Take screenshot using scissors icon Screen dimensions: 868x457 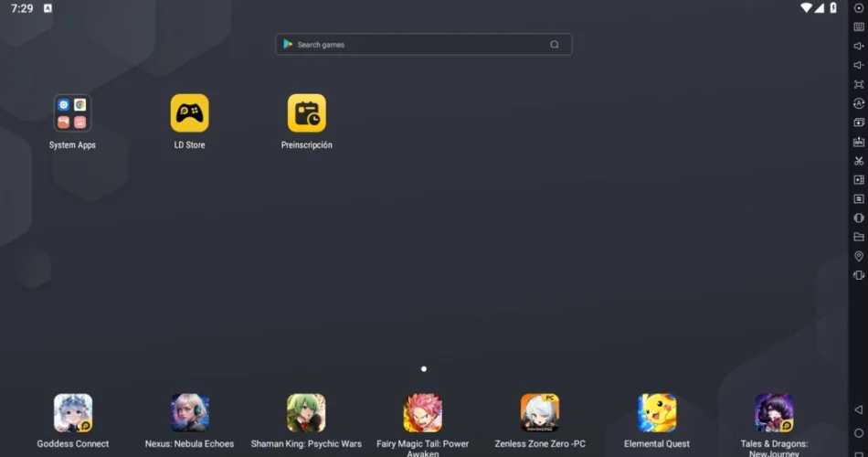859,161
